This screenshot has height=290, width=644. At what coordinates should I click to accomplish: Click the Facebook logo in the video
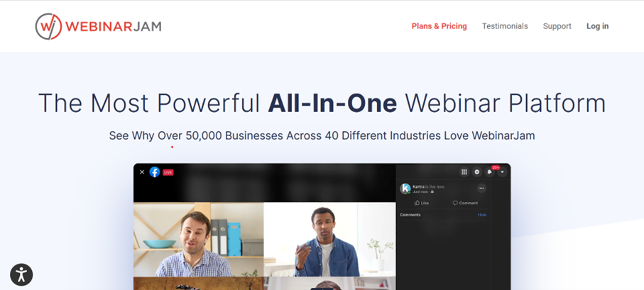[154, 172]
